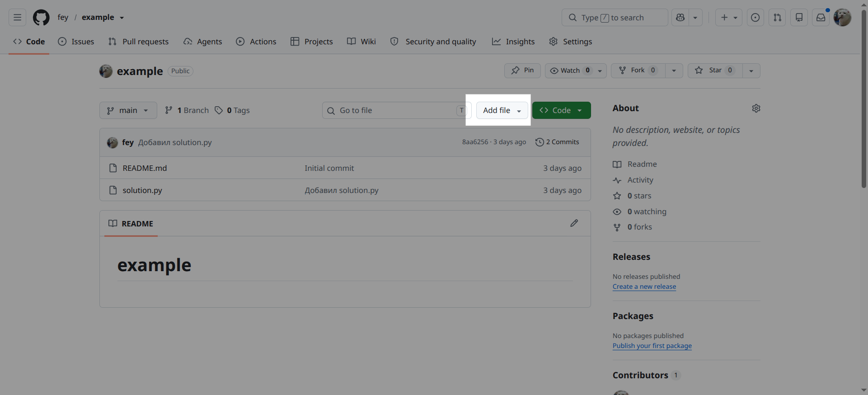View the 2 Commits history

[557, 142]
